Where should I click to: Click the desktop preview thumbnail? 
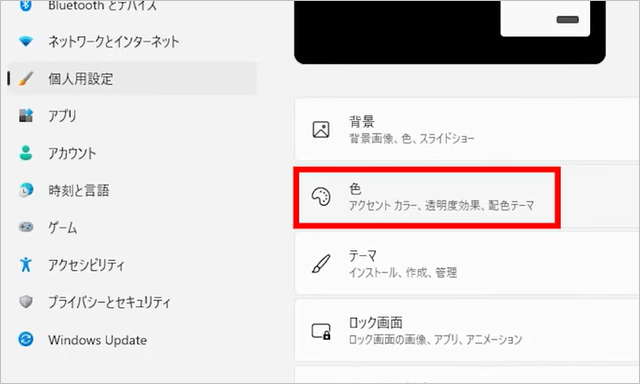(x=450, y=32)
